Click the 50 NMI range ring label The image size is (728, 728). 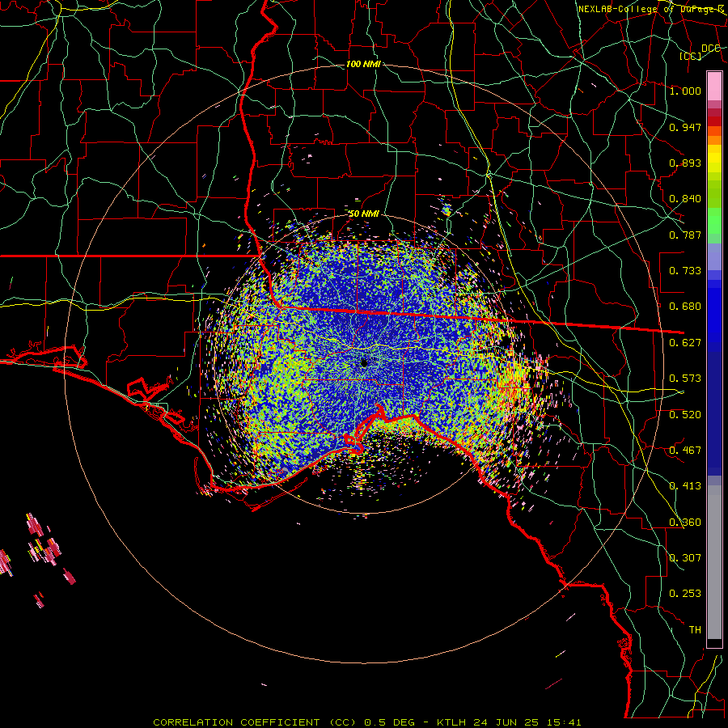363,214
